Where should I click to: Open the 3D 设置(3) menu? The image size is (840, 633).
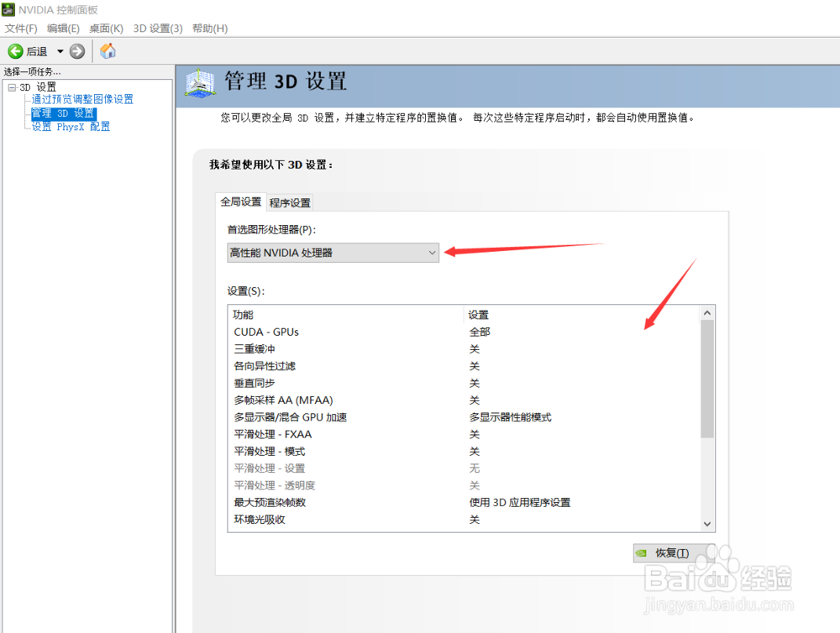pos(158,29)
